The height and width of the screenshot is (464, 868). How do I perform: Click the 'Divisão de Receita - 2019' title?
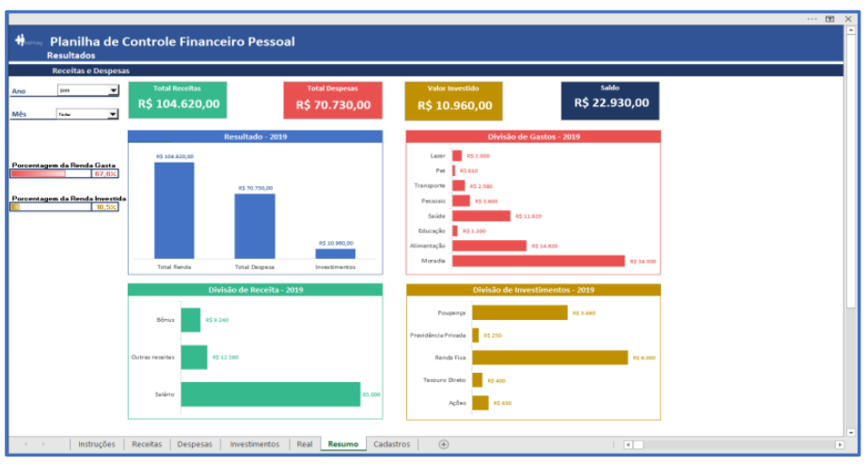[x=255, y=290]
